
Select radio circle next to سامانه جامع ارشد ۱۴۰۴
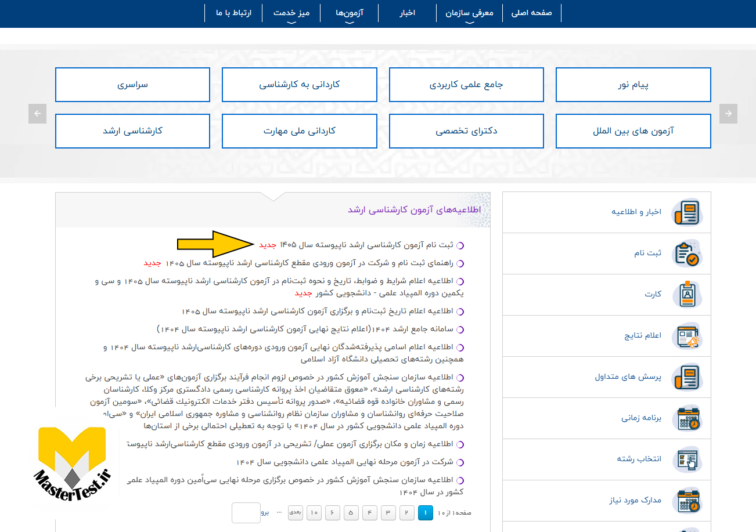[459, 329]
